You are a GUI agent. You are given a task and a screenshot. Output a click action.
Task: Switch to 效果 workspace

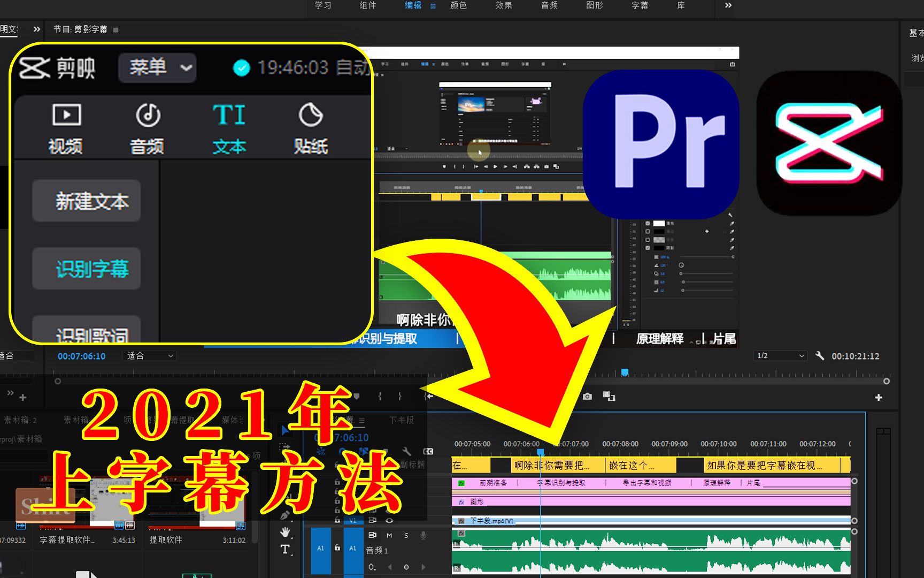click(x=504, y=5)
